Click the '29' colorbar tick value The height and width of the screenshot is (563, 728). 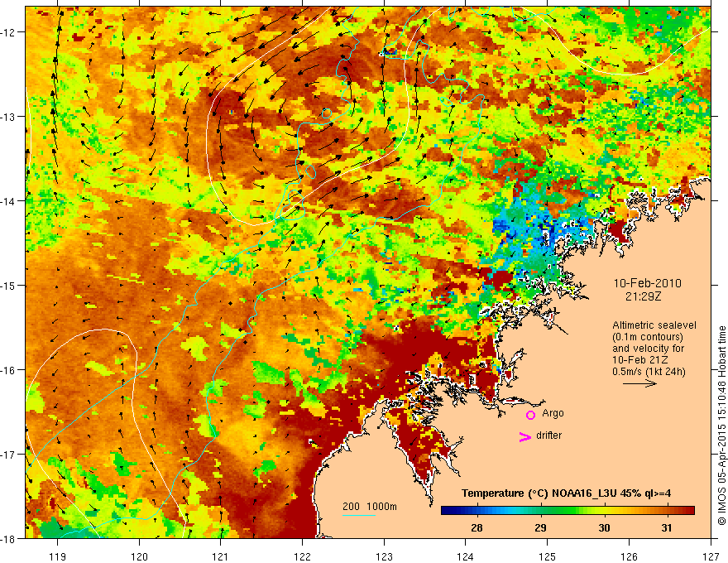coord(540,528)
